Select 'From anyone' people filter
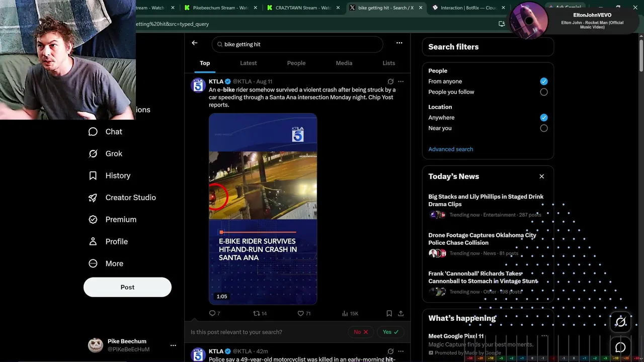 coord(544,81)
